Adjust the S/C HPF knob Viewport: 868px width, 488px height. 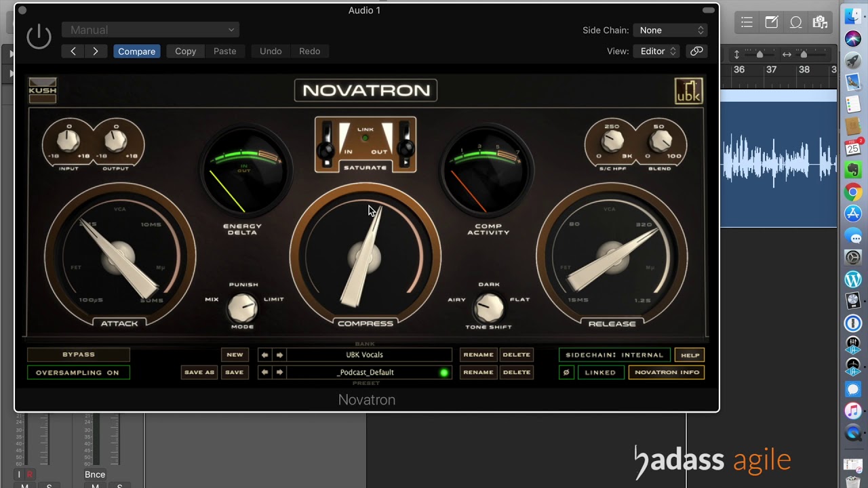[612, 140]
